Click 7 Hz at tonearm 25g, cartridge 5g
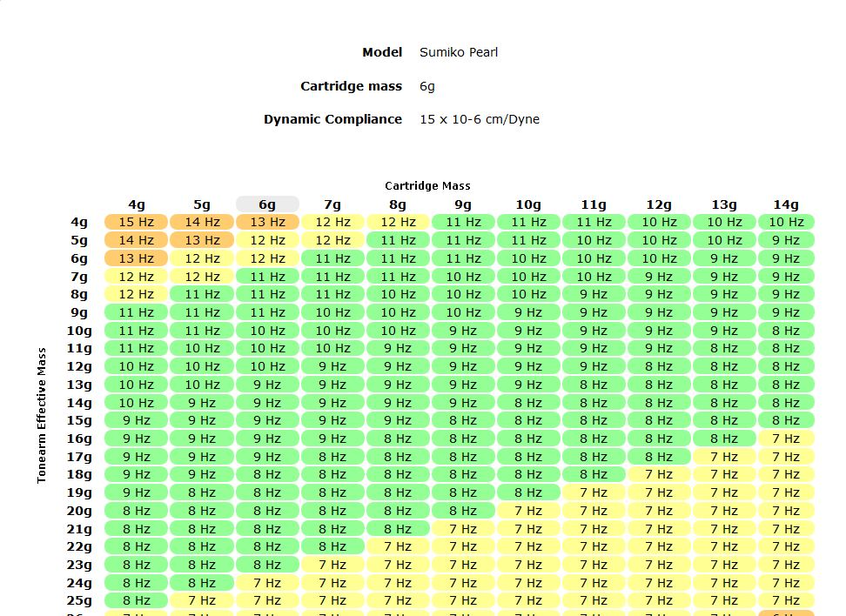Image resolution: width=846 pixels, height=616 pixels. 202,601
